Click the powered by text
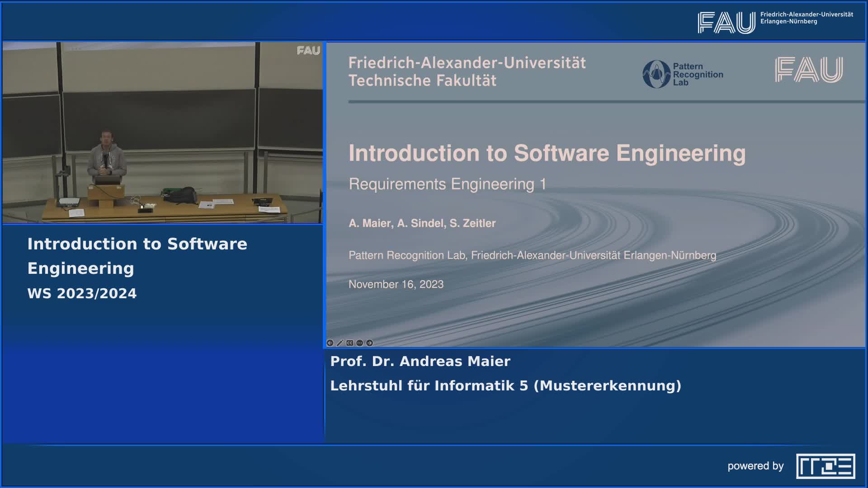Viewport: 868px width, 488px height. click(x=755, y=466)
